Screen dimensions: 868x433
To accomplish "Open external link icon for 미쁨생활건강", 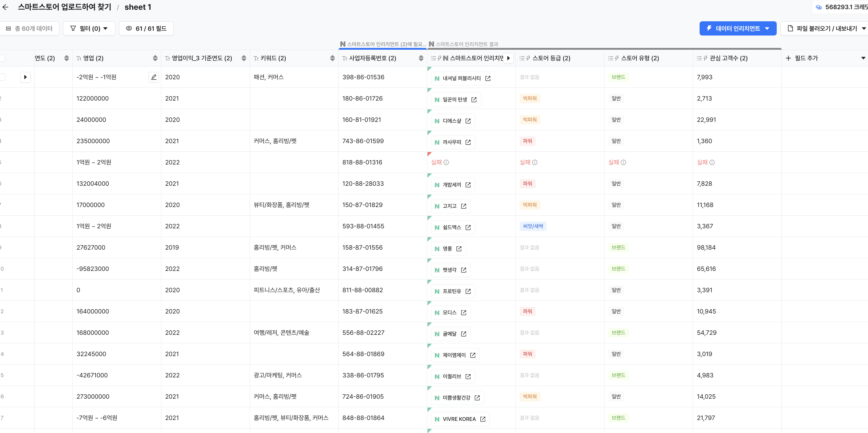I will 477,398.
